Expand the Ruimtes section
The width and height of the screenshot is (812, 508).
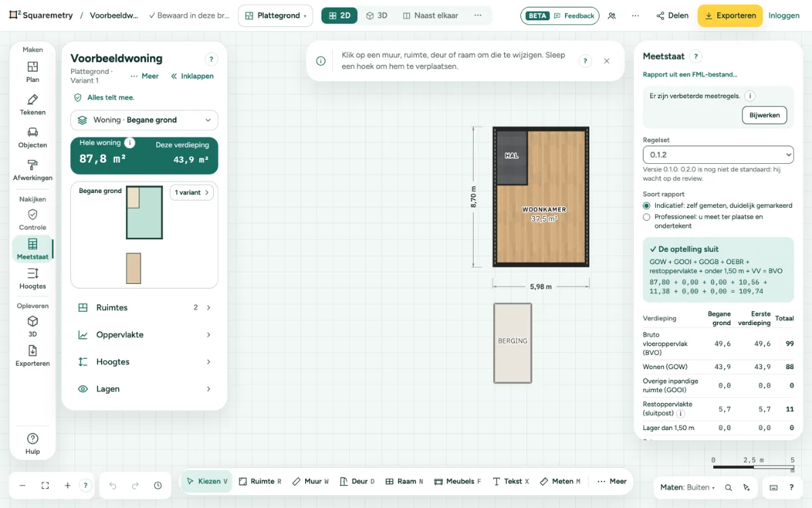click(144, 308)
